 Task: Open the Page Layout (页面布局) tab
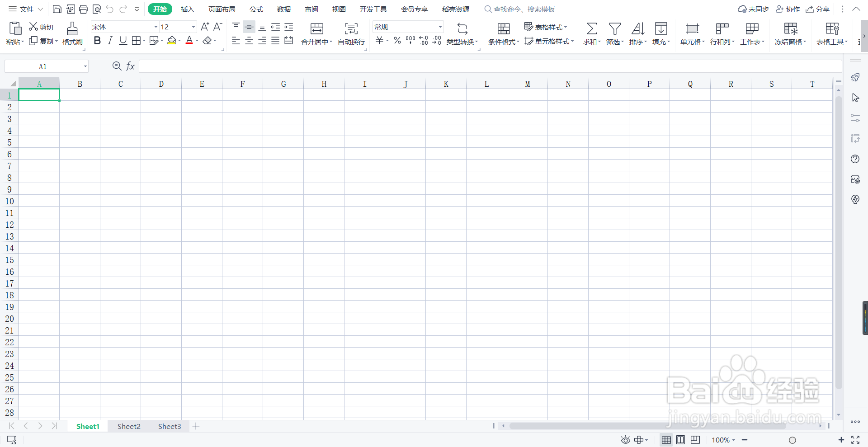coord(222,9)
